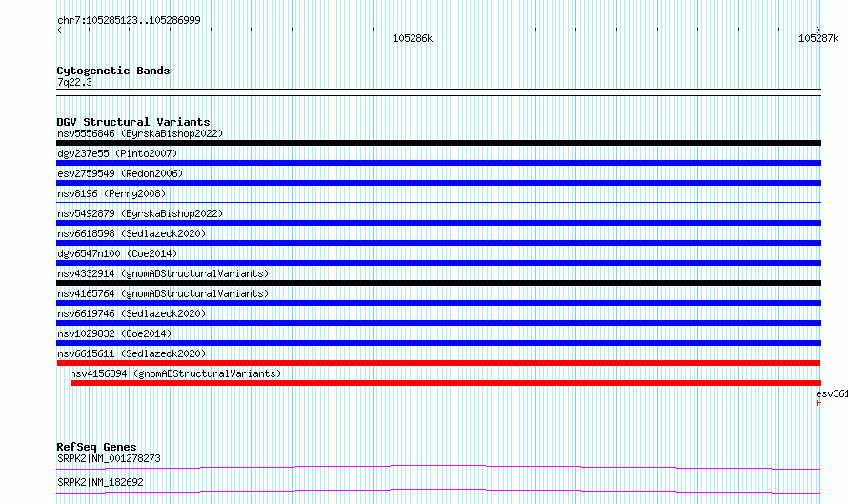Click the 105286k ruler tick label
The height and width of the screenshot is (504, 848).
pyautogui.click(x=413, y=39)
